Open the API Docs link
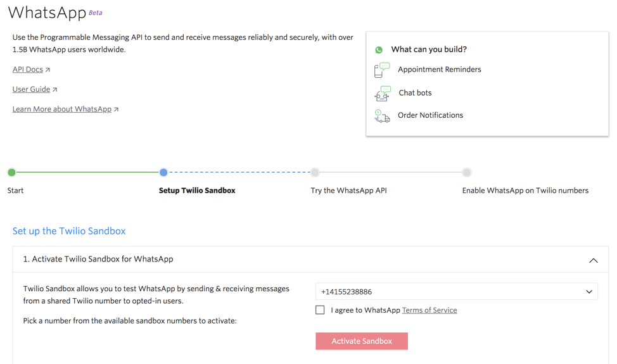This screenshot has width=617, height=364. point(28,70)
